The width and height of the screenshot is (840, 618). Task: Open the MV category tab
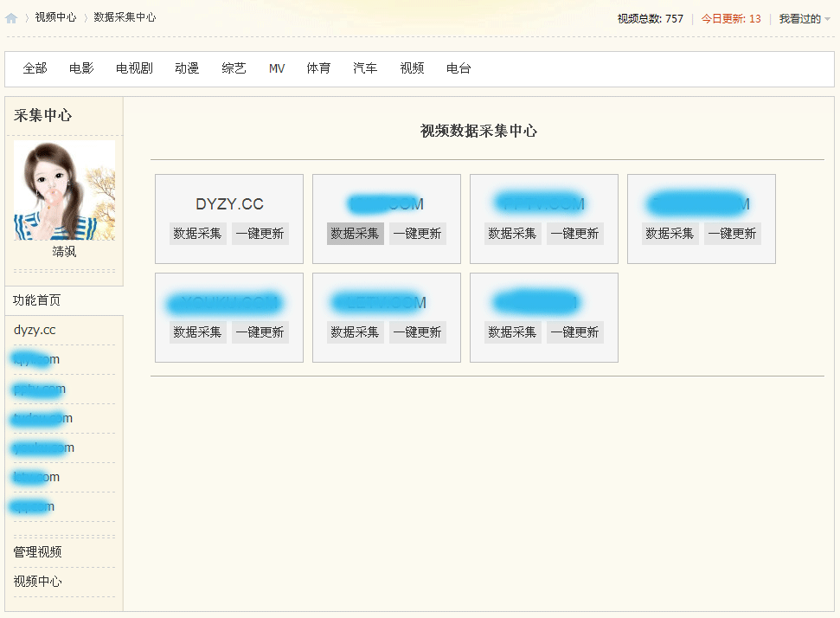click(277, 68)
